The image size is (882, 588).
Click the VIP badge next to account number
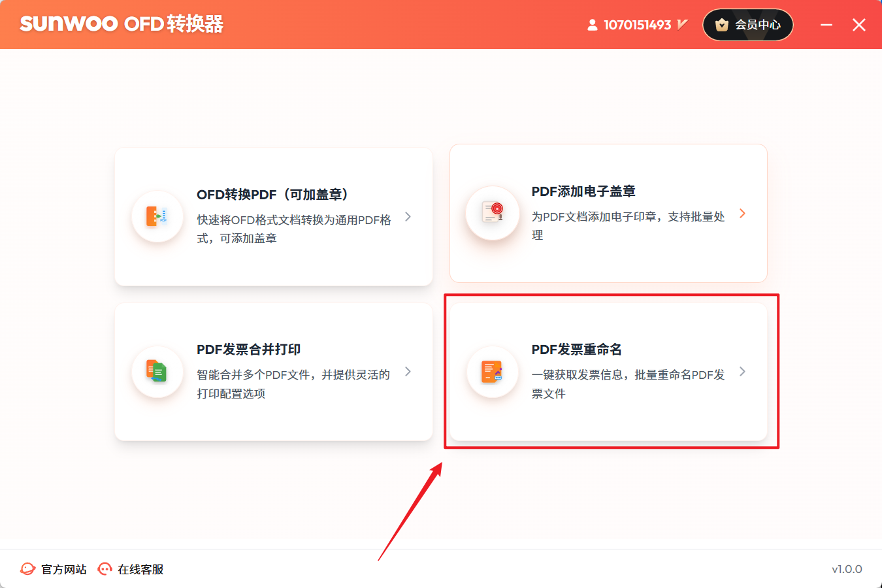[x=682, y=25]
